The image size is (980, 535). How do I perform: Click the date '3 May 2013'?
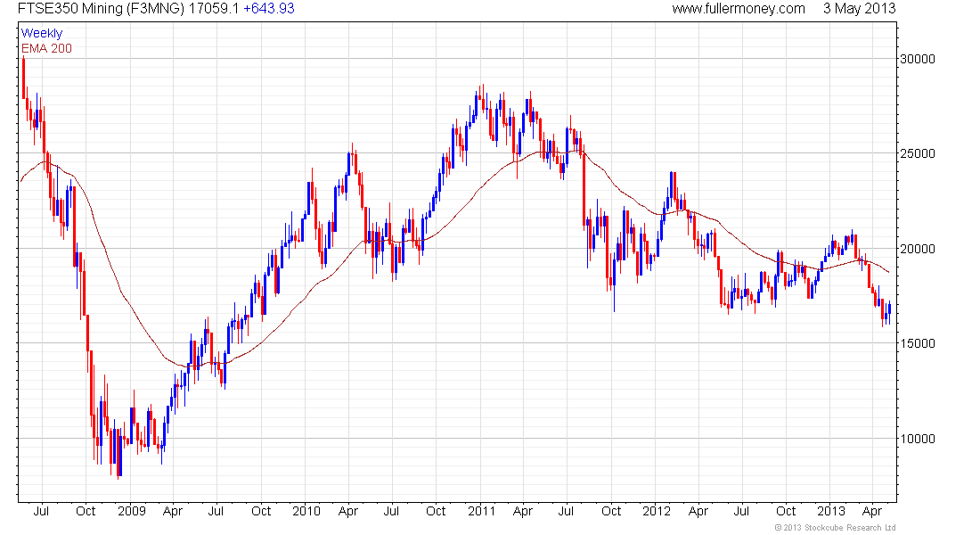click(x=859, y=9)
